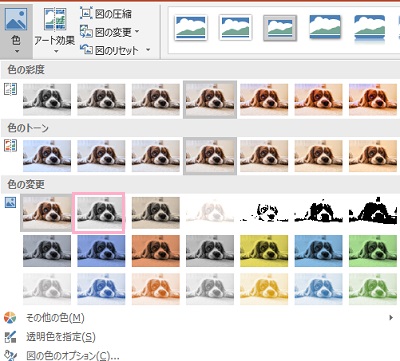Choose the dark green recolor thumbnail
The image size is (400, 361).
point(373,251)
